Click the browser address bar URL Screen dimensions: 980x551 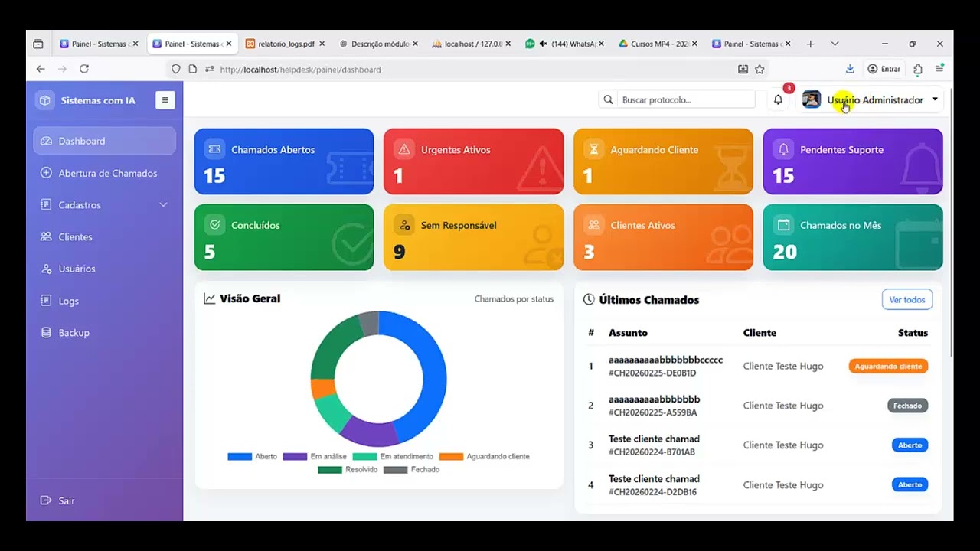point(300,70)
